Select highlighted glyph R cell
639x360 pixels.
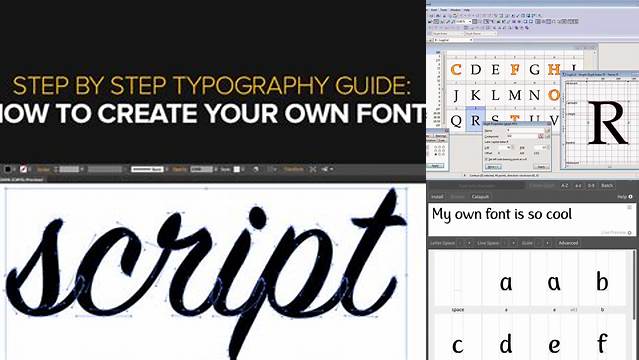(476, 119)
